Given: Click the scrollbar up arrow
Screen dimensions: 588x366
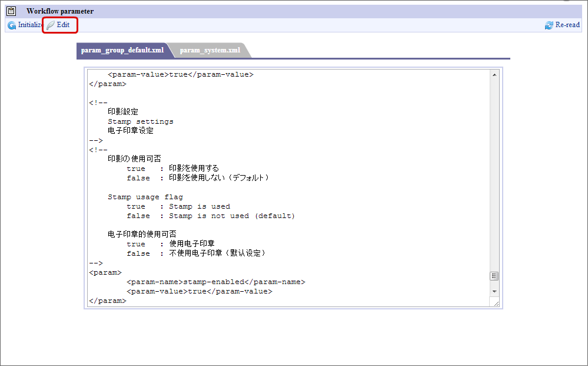Looking at the screenshot, I should pyautogui.click(x=494, y=75).
